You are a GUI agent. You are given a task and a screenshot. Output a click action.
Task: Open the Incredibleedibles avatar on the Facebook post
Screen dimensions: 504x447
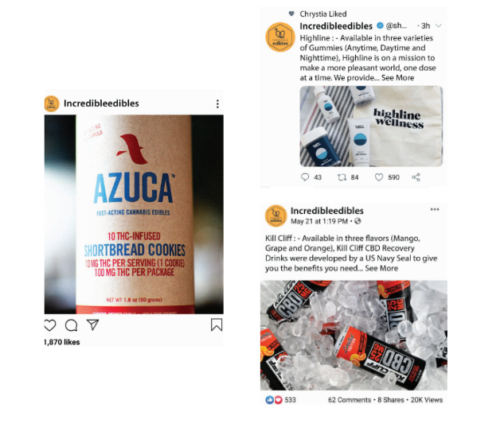(275, 216)
